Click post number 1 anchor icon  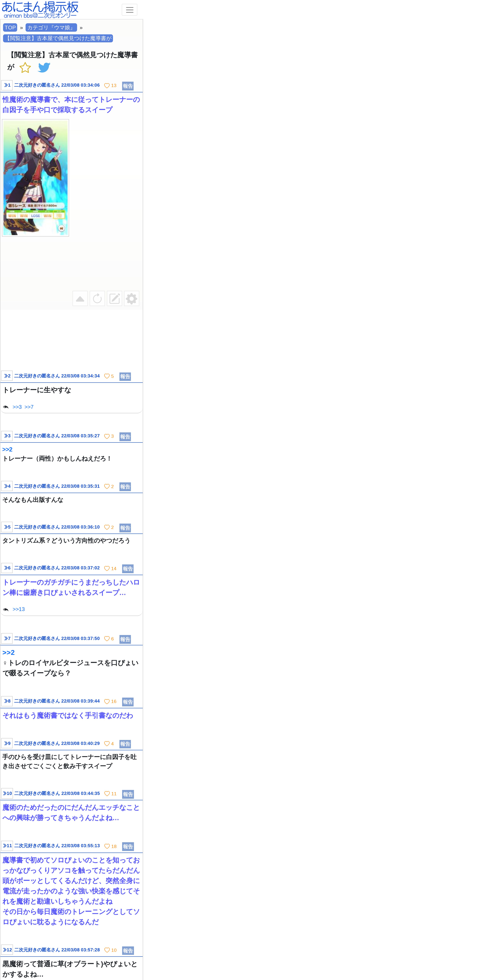click(x=7, y=85)
